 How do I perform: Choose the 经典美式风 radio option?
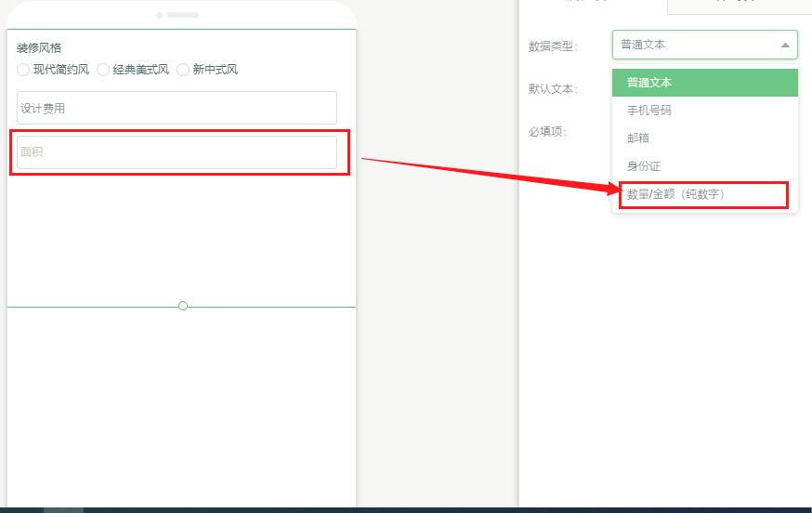coord(103,70)
